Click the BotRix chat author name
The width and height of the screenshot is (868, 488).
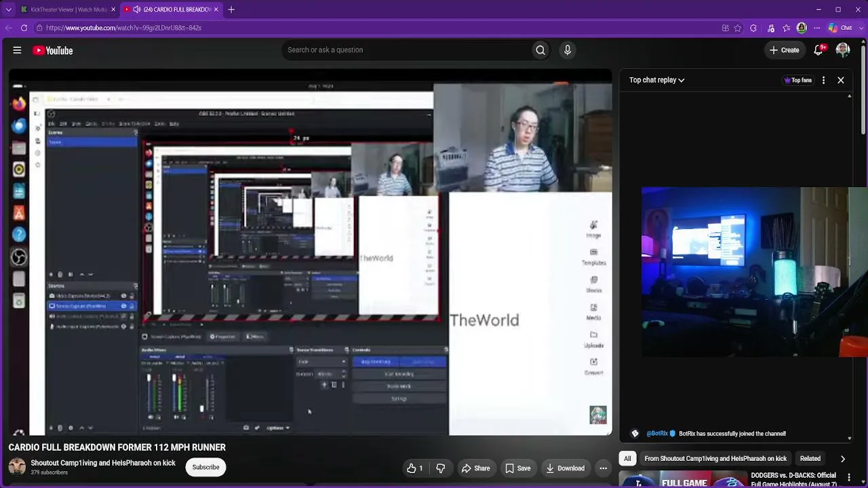click(657, 434)
